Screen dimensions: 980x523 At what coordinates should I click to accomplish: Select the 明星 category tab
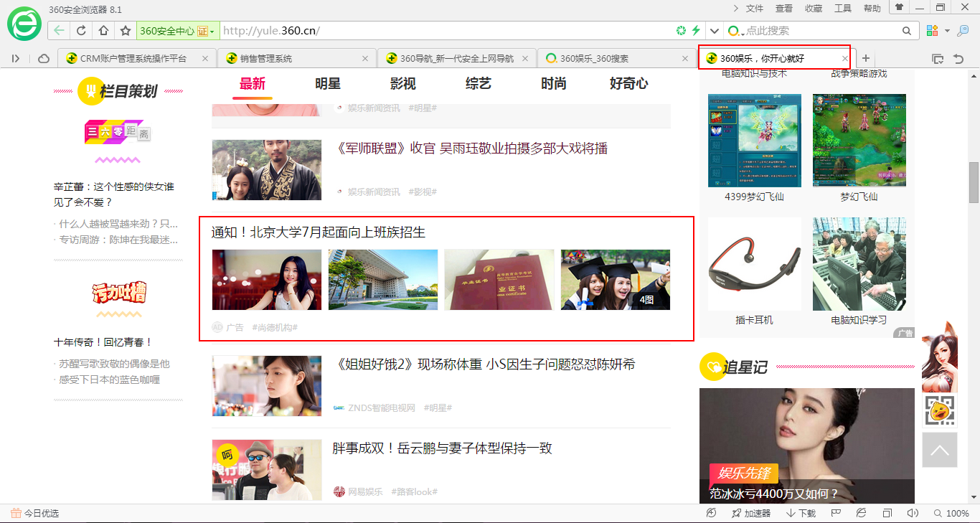coord(327,84)
